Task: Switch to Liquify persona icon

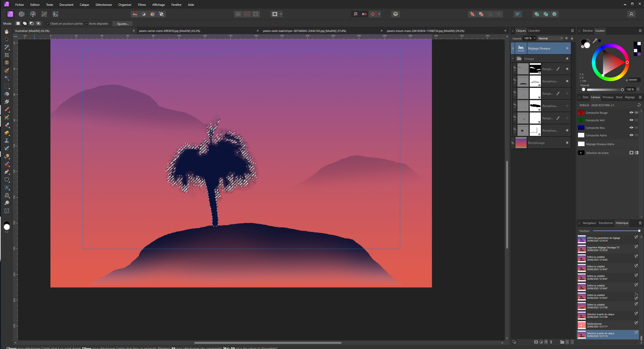Action: coord(22,14)
